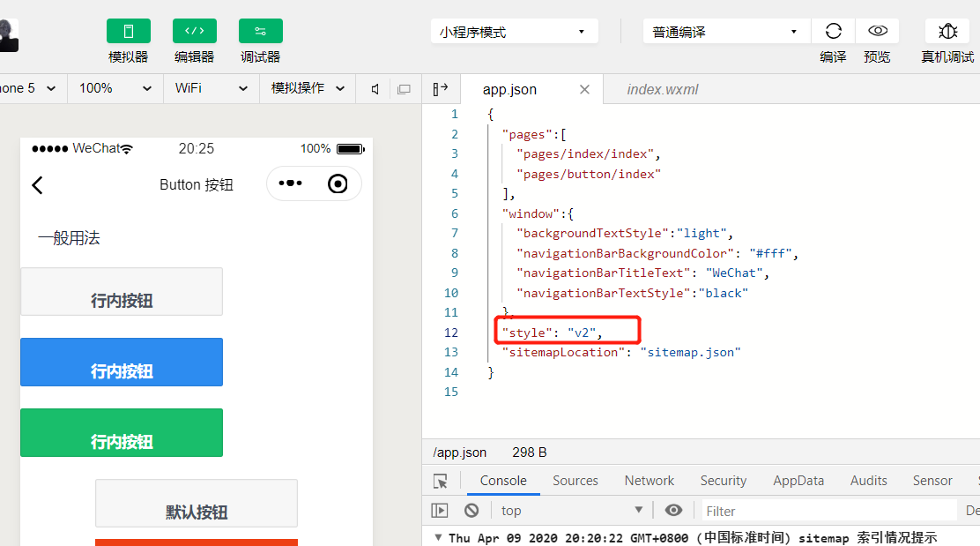This screenshot has width=980, height=546.
Task: Click the Preview eye icon
Action: 878,31
